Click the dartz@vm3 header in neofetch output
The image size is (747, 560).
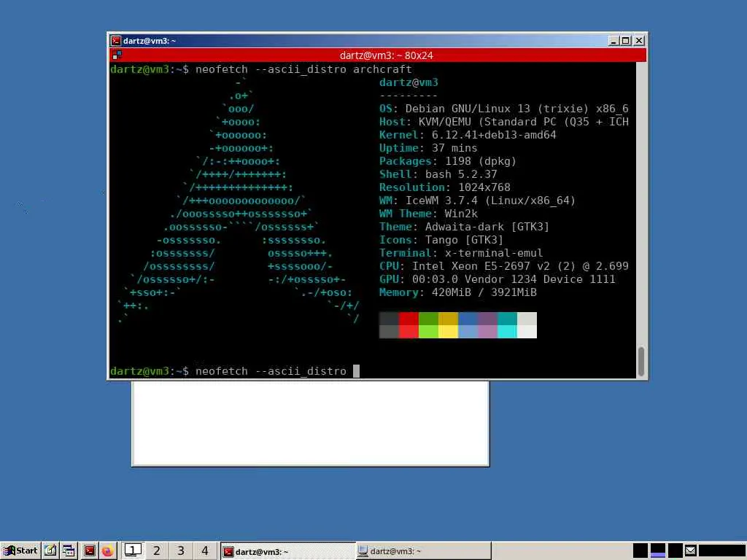click(409, 82)
